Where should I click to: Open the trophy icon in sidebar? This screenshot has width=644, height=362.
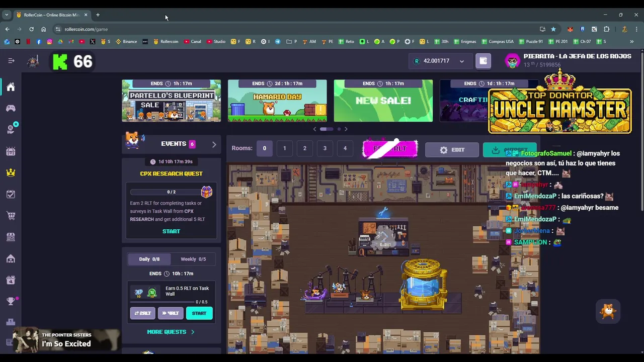click(11, 301)
